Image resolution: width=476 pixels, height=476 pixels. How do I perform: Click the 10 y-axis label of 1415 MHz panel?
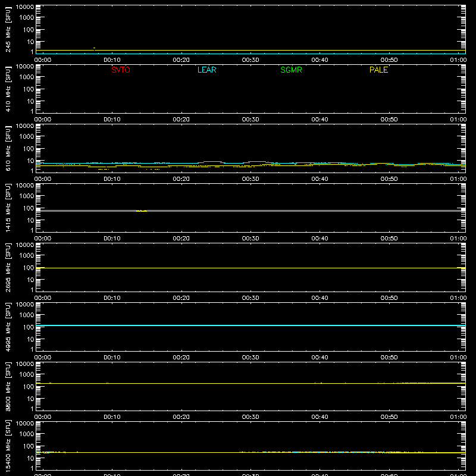pos(30,220)
